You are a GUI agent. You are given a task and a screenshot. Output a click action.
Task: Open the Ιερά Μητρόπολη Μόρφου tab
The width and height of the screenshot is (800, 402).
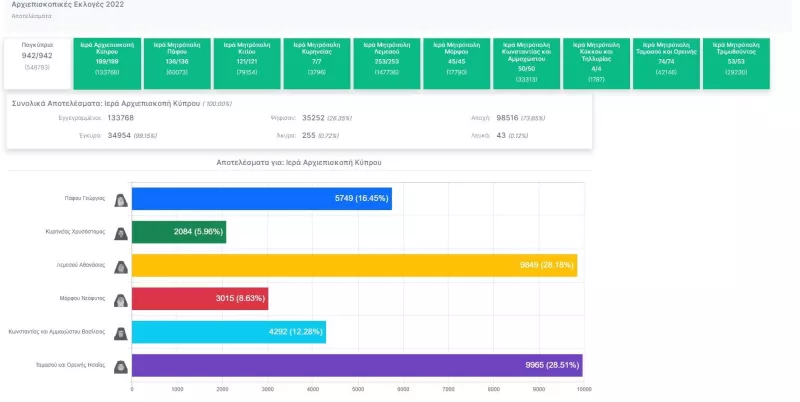click(x=456, y=63)
